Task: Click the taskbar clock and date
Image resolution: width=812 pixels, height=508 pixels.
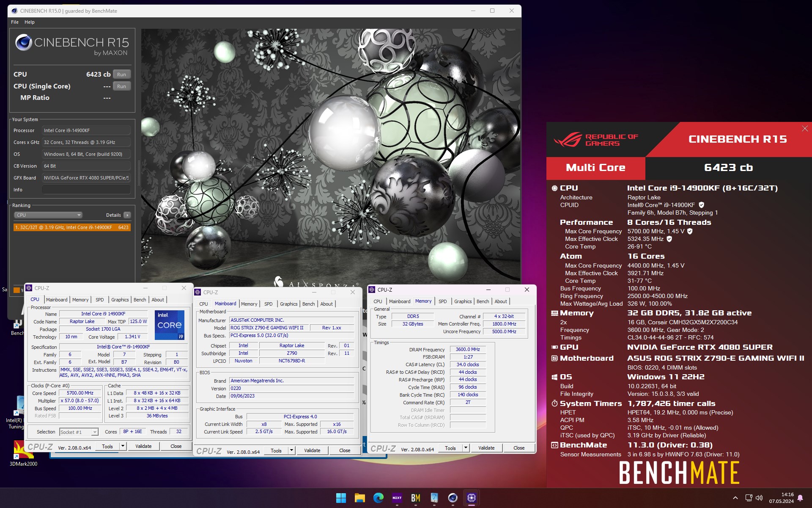Action: (x=781, y=498)
